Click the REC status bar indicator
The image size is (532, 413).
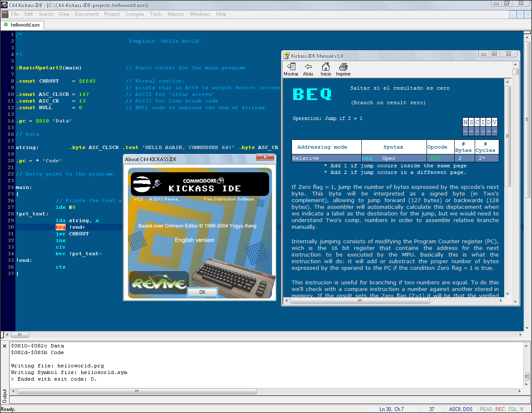(x=500, y=409)
